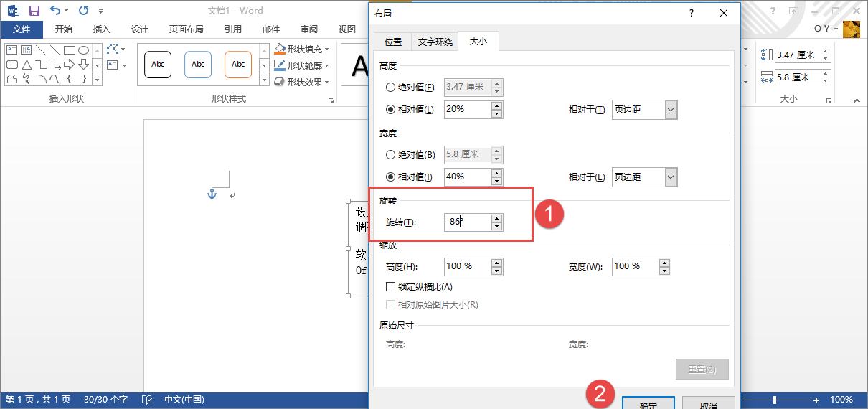Expand the shapes gallery More arrow
The height and width of the screenshot is (409, 868).
coord(97,79)
